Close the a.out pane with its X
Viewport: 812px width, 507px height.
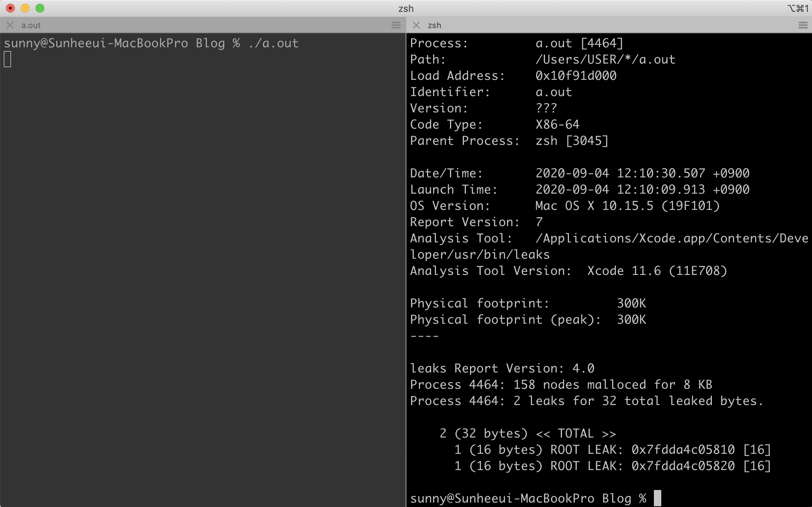pyautogui.click(x=10, y=25)
